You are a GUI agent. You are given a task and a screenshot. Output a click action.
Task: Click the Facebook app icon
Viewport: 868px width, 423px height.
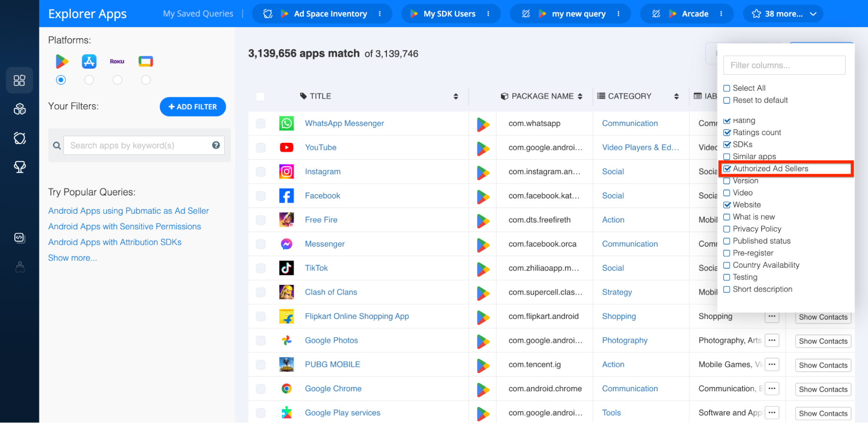coord(287,196)
